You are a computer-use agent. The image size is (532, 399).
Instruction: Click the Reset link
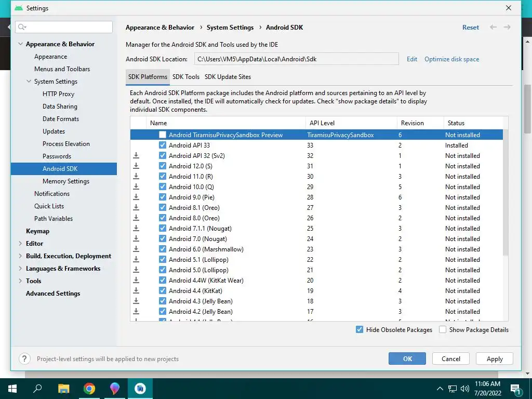click(471, 28)
